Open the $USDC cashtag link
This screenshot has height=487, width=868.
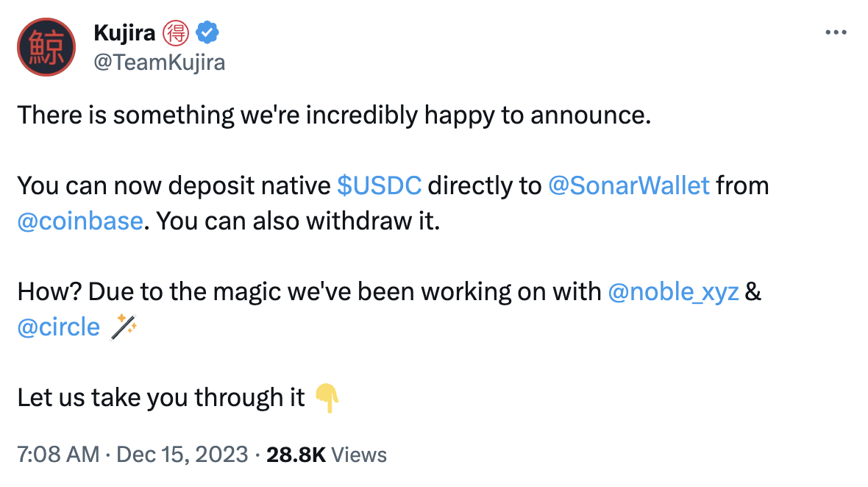pyautogui.click(x=379, y=186)
